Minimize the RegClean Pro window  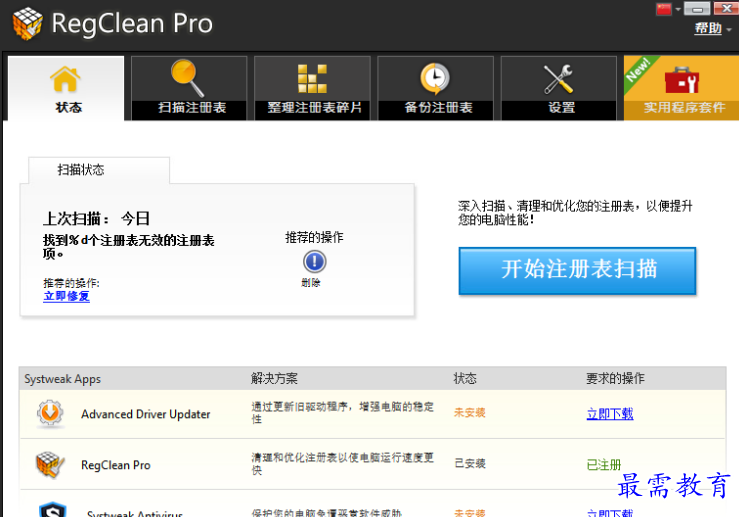(697, 8)
